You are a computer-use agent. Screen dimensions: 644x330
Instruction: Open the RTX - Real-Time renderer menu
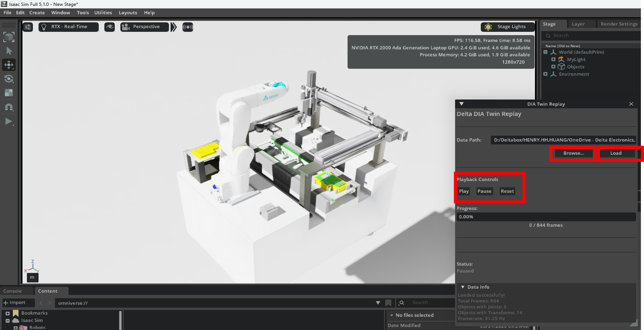pyautogui.click(x=69, y=27)
